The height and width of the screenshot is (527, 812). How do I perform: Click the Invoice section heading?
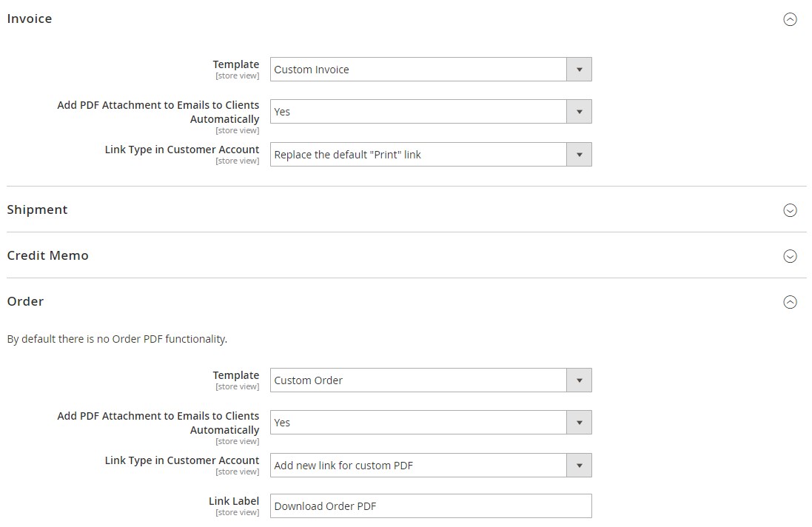point(30,19)
